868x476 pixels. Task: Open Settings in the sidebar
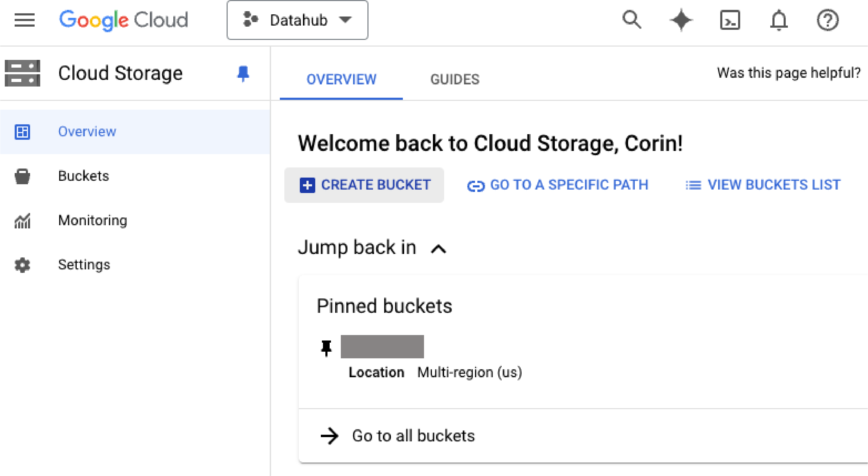[135, 265]
